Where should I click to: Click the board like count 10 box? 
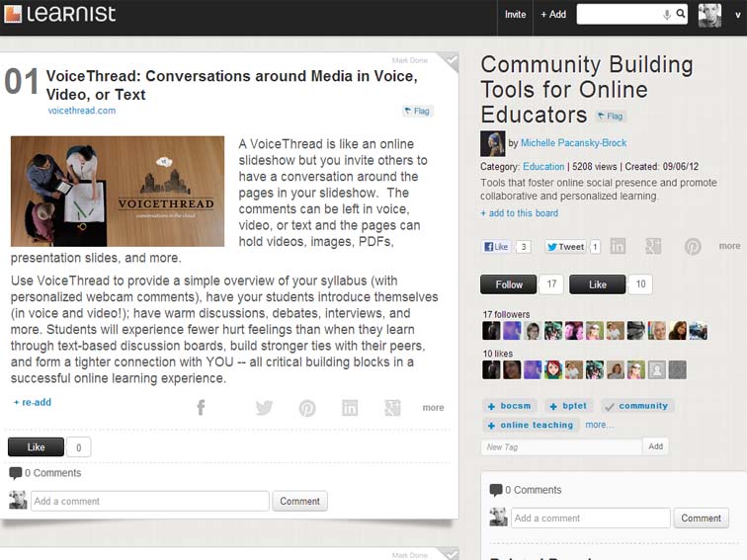click(x=640, y=284)
